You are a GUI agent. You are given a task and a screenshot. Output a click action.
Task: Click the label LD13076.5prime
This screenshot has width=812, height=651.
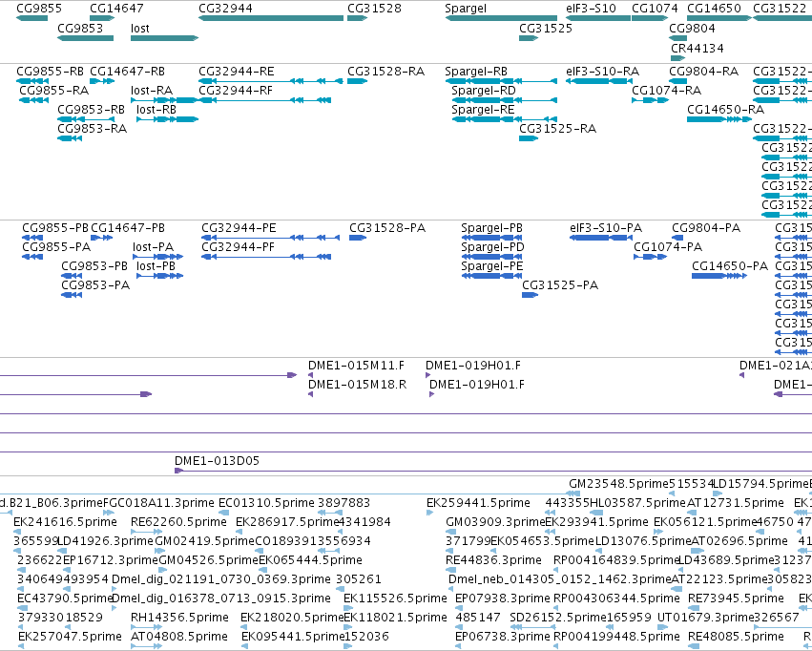pyautogui.click(x=643, y=541)
